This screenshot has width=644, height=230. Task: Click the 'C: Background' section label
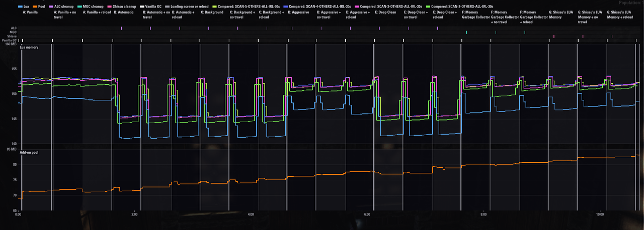pyautogui.click(x=212, y=12)
